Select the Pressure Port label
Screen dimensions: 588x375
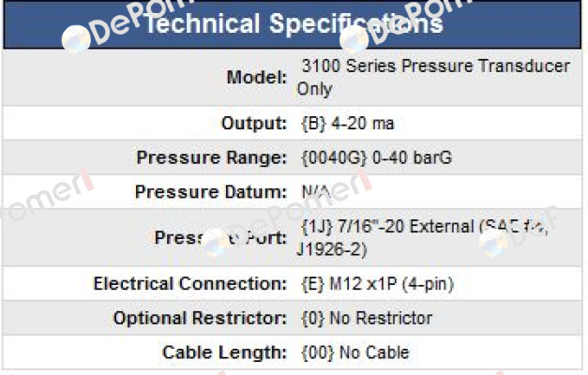pos(220,238)
